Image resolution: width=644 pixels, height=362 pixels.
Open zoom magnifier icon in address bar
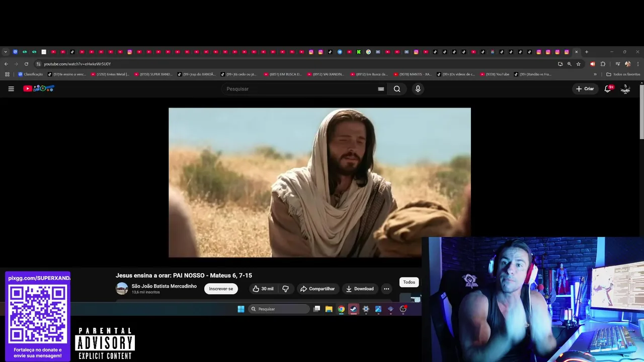coord(569,64)
